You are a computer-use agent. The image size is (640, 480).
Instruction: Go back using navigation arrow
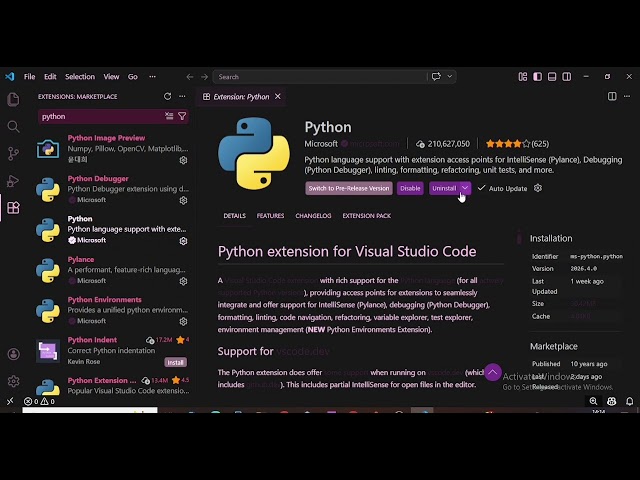tap(190, 77)
